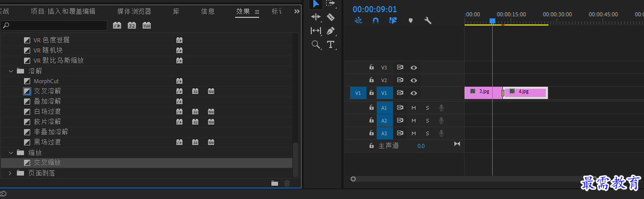Viewport: 644px width, 199px height.
Task: Toggle insert sequences as nests icon
Action: click(x=358, y=21)
